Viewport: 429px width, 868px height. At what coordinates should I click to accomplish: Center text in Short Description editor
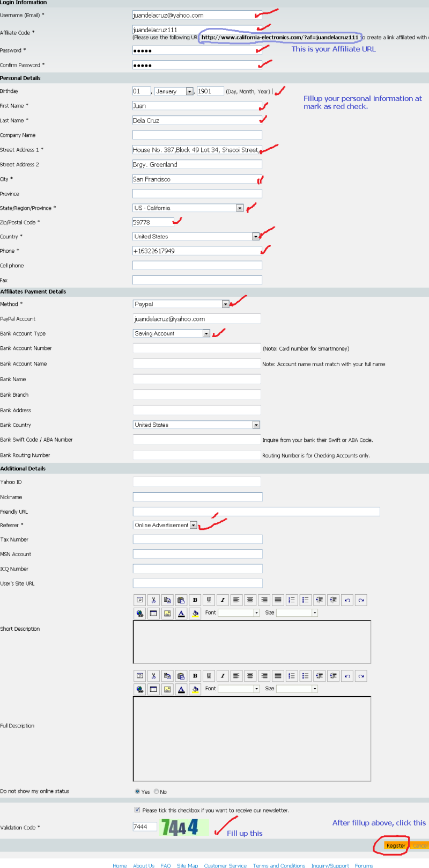[250, 600]
